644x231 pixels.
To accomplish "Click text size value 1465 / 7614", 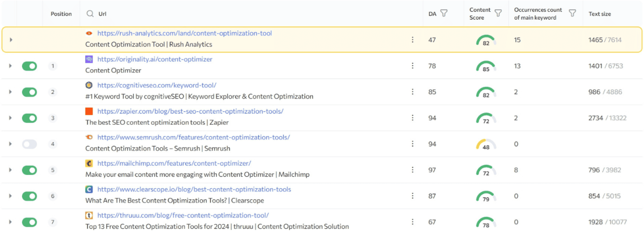I will pos(605,40).
